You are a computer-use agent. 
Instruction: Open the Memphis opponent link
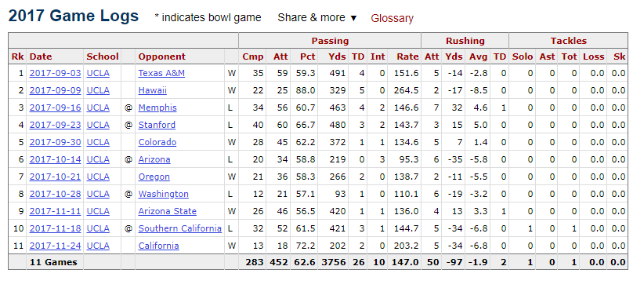157,108
